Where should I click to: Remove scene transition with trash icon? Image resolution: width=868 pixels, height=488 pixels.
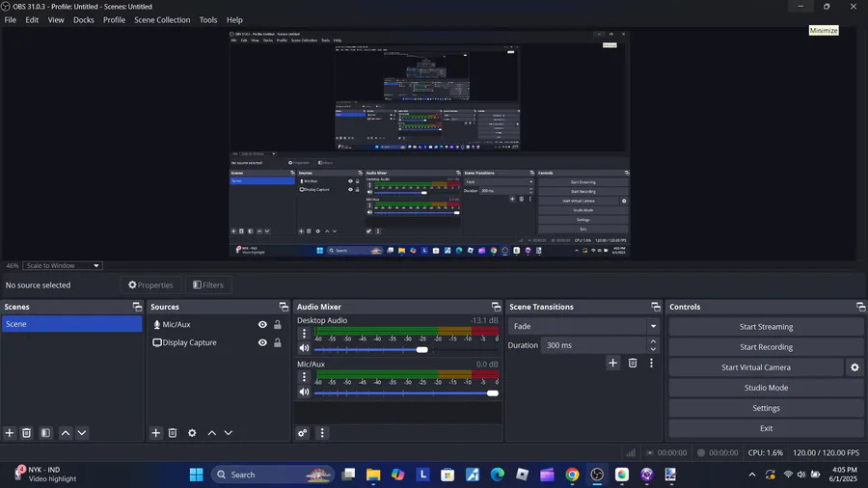(633, 363)
